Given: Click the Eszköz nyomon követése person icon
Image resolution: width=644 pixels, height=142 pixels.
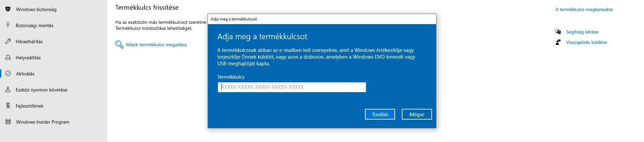Looking at the screenshot, I should [8, 90].
